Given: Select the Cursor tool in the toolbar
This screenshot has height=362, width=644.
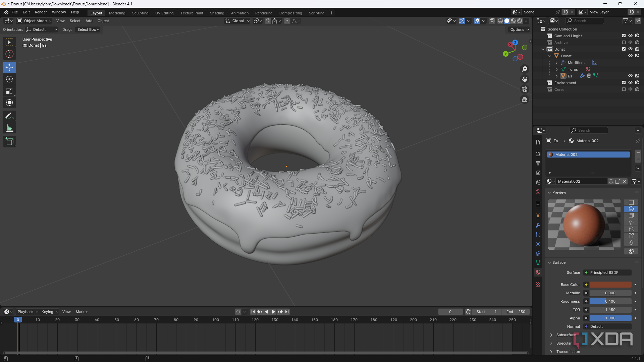Looking at the screenshot, I should [x=9, y=54].
